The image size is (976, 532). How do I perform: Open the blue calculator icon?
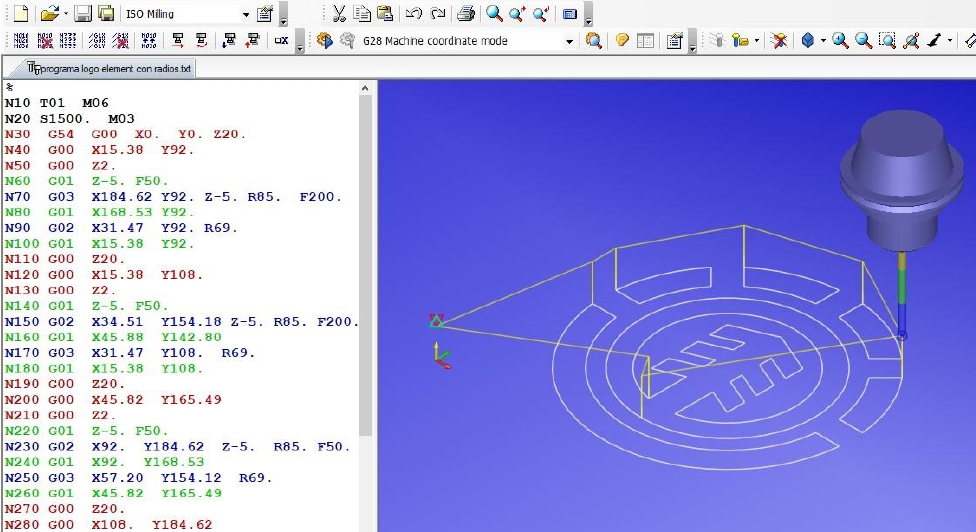tap(570, 14)
